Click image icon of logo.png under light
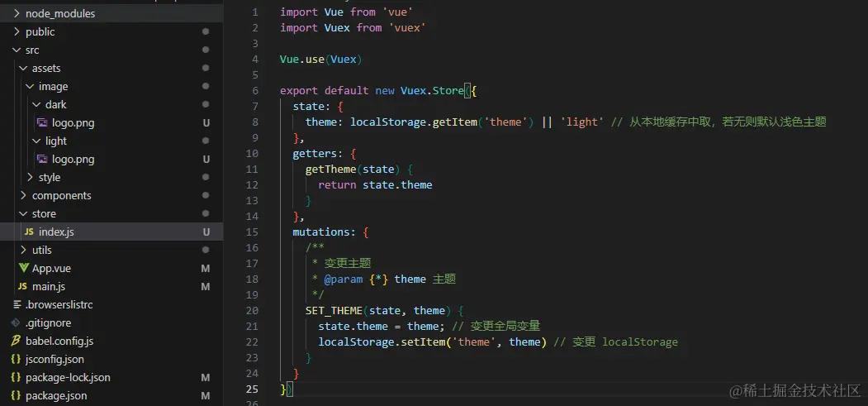The width and height of the screenshot is (868, 406). point(42,160)
